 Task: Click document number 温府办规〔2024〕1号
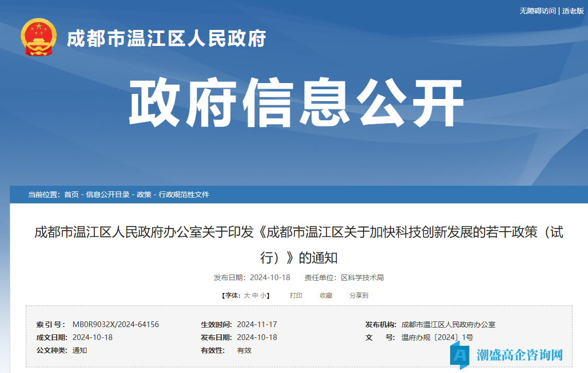pos(437,337)
